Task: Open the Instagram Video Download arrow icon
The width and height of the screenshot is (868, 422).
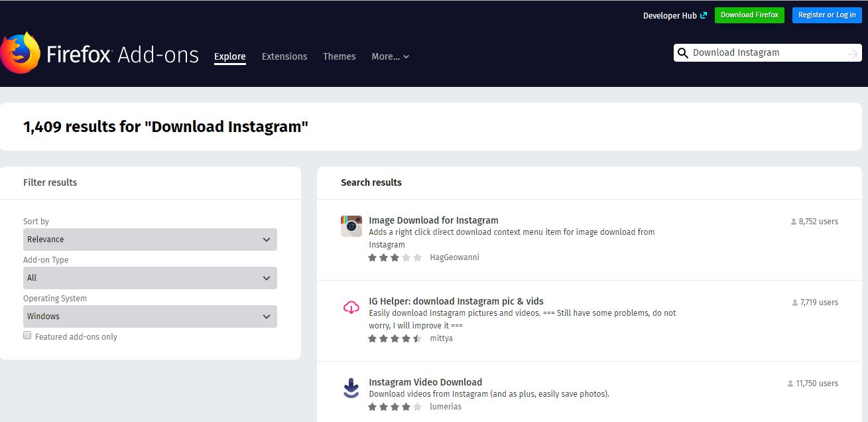Action: click(x=351, y=387)
